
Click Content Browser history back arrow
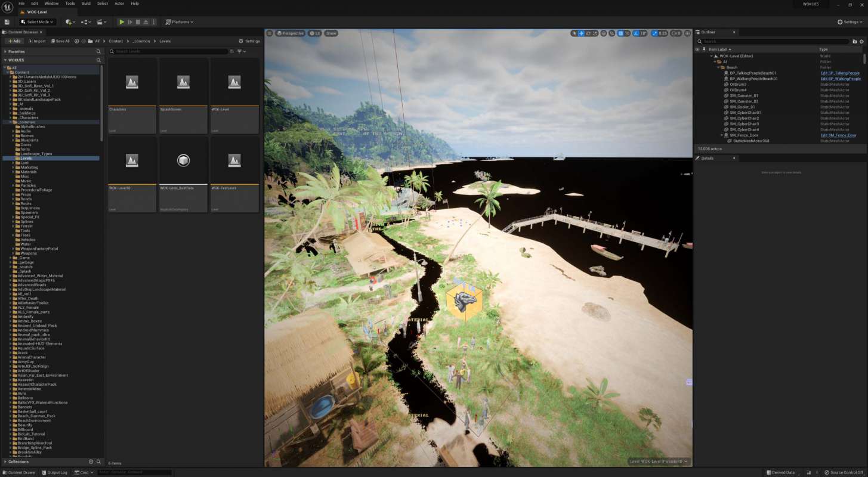pos(76,41)
